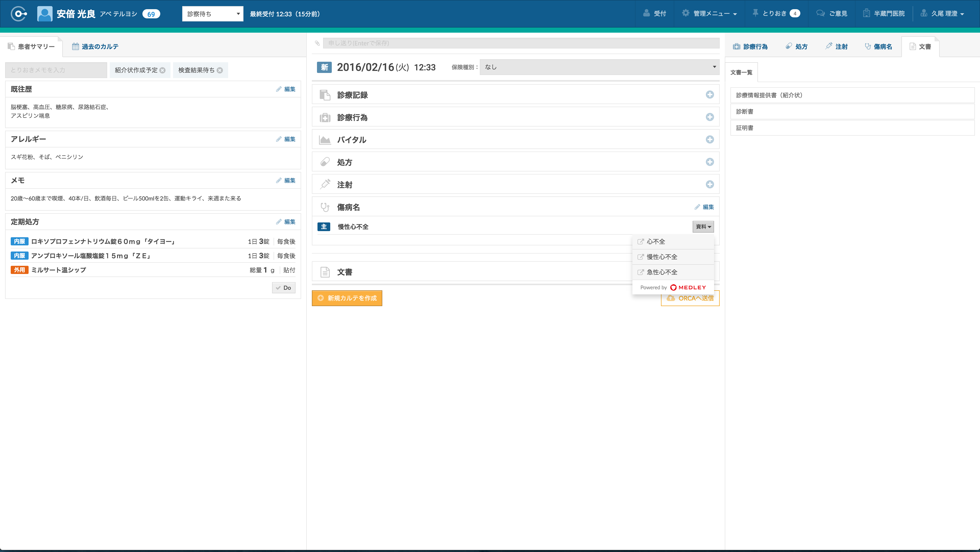This screenshot has width=980, height=552.
Task: Remove the 紹介状作成予定 tag
Action: (163, 70)
